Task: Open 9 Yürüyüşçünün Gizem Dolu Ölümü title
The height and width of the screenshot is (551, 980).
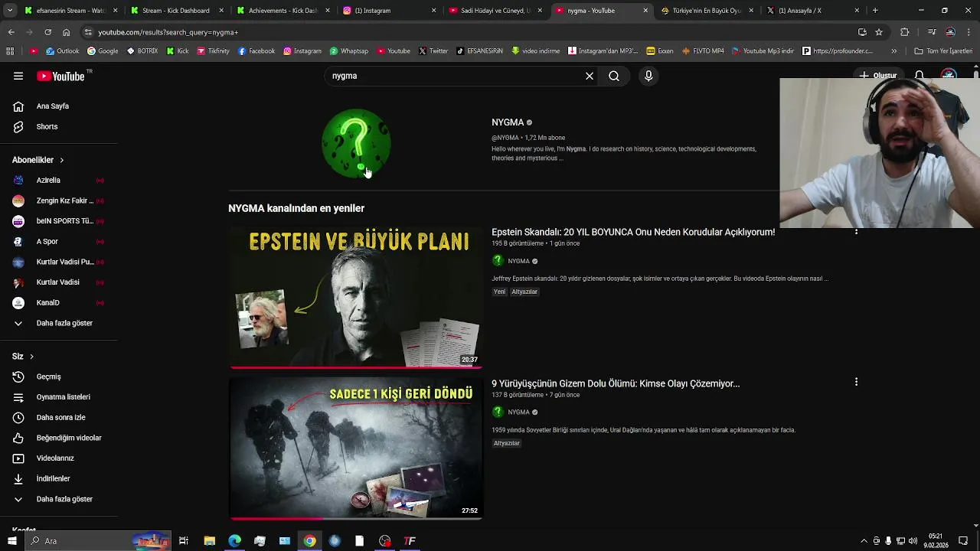Action: pos(616,383)
